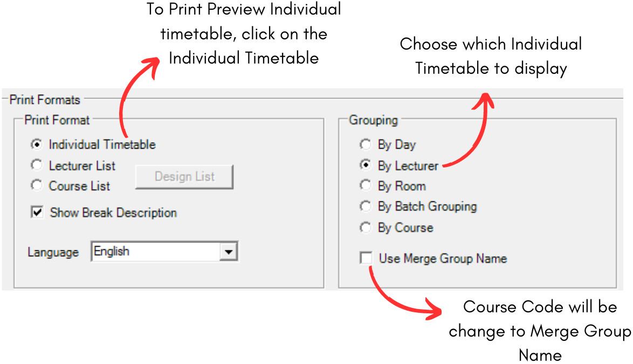The width and height of the screenshot is (633, 364).
Task: Click the English language combo box field
Action: point(155,251)
